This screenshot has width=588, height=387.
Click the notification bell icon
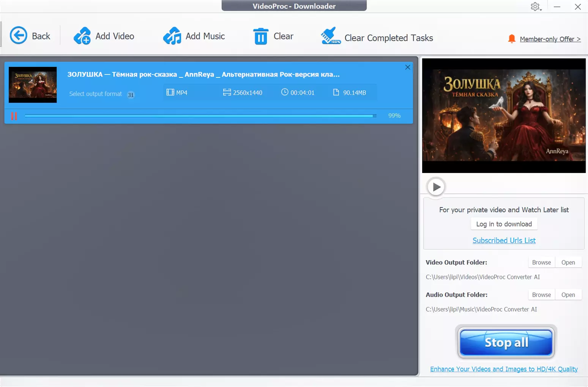click(511, 39)
